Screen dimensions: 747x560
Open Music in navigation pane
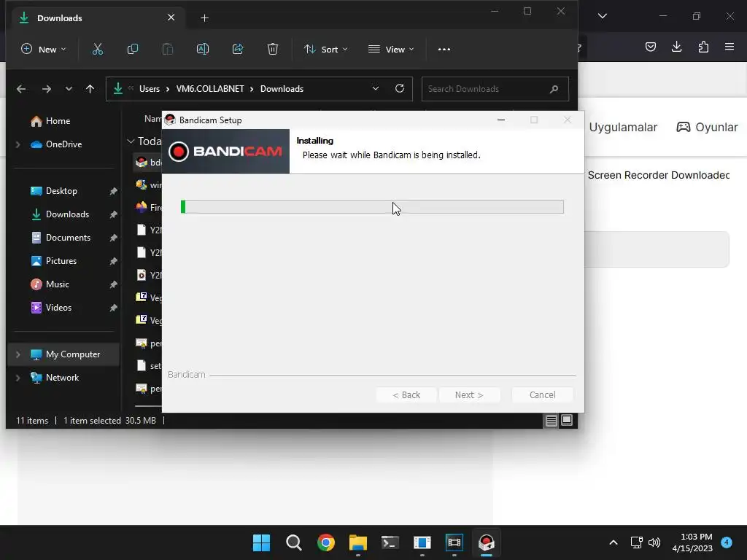click(x=57, y=284)
